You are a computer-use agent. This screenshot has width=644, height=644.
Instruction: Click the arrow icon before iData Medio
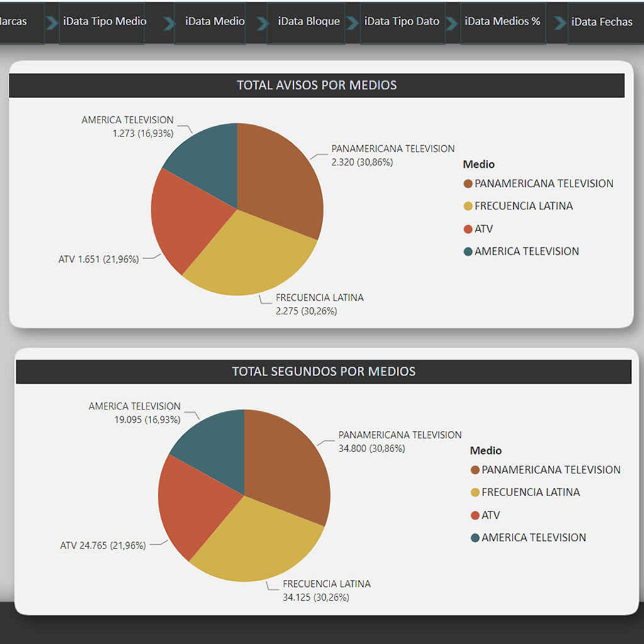(169, 23)
